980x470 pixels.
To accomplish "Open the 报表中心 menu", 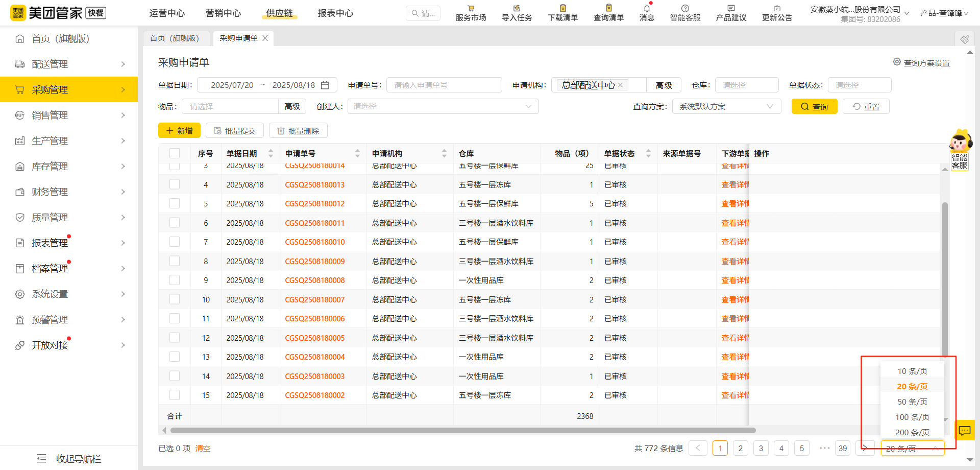I will point(335,13).
